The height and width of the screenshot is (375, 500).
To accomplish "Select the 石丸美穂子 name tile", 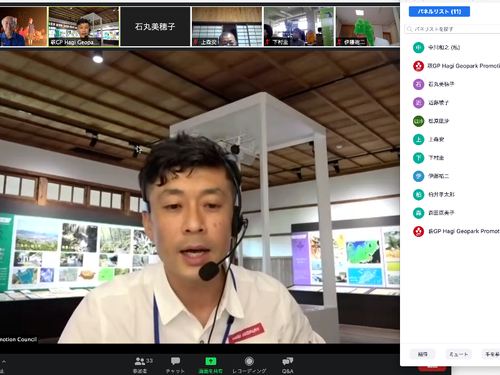I will click(155, 26).
